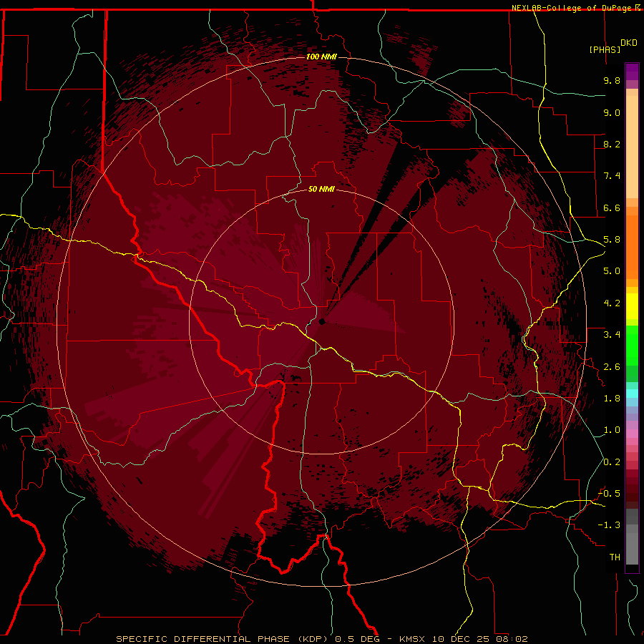Screen dimensions: 644x644
Task: Click the 5.8 legend value
Action: point(612,240)
